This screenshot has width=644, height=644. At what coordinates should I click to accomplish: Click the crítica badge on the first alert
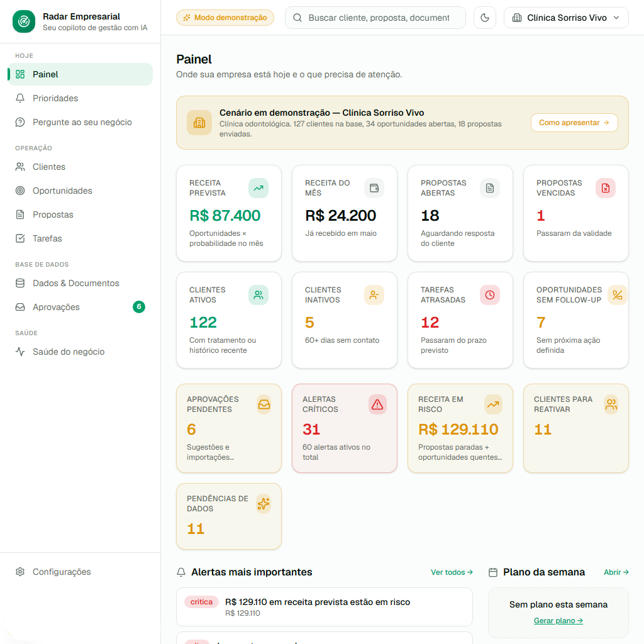coord(201,602)
